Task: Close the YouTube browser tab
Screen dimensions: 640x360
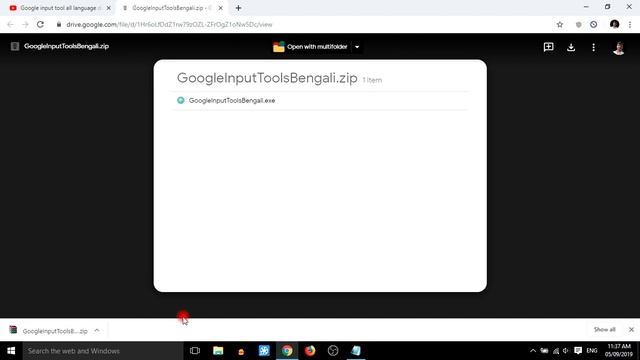Action: (109, 8)
